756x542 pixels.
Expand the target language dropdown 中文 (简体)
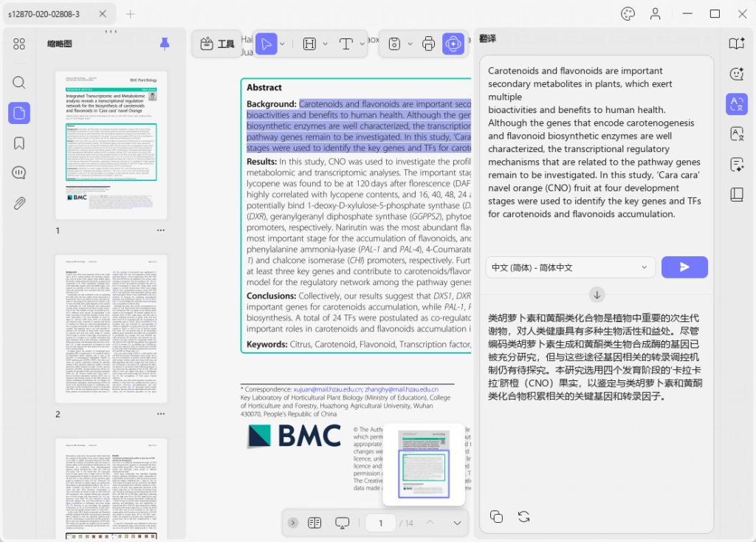571,267
